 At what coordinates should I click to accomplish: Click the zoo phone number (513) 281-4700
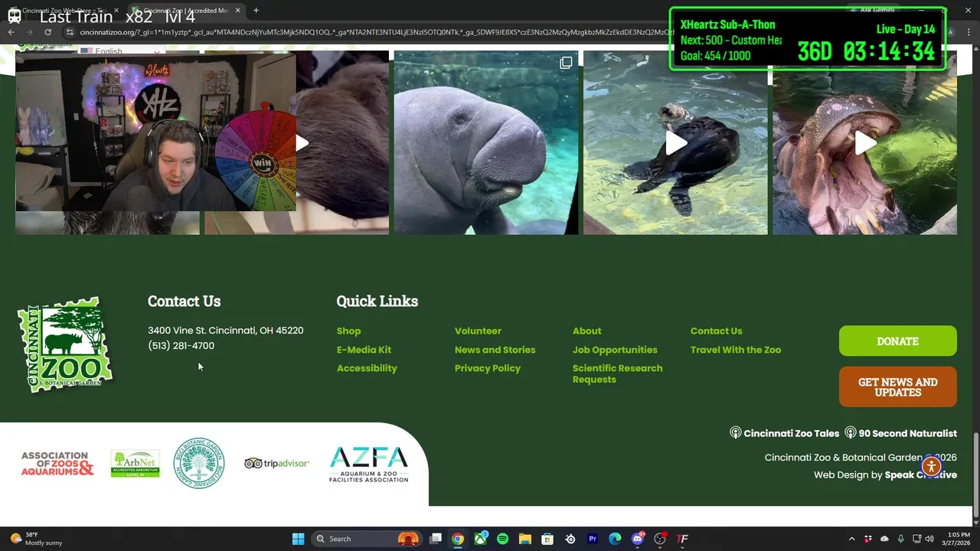tap(181, 345)
